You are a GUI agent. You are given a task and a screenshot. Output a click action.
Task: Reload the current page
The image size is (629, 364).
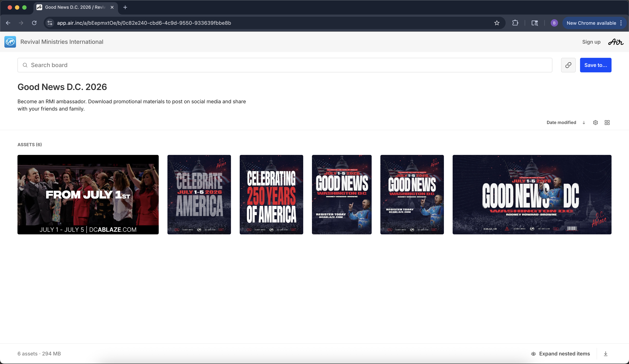tap(34, 23)
